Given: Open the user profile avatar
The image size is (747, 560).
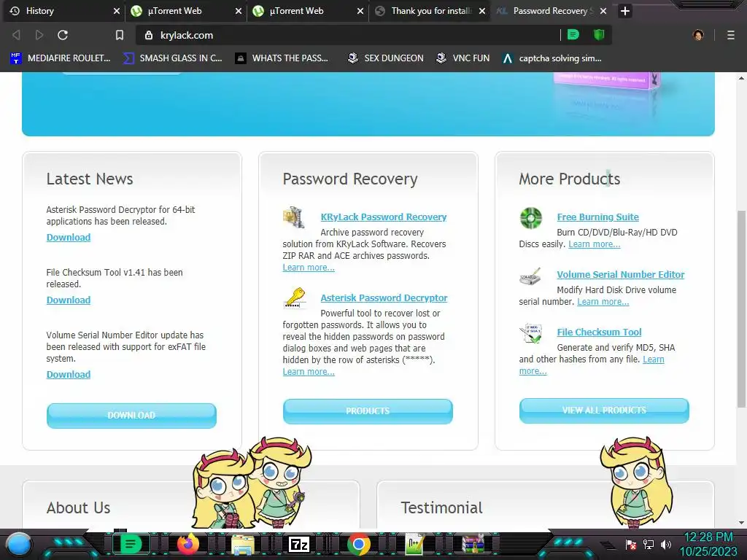Looking at the screenshot, I should click(x=698, y=35).
